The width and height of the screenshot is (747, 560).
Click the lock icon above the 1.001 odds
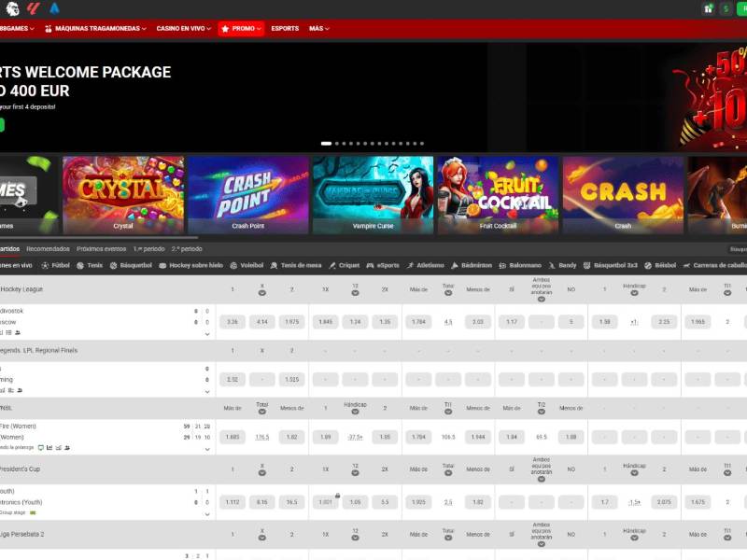pyautogui.click(x=337, y=496)
